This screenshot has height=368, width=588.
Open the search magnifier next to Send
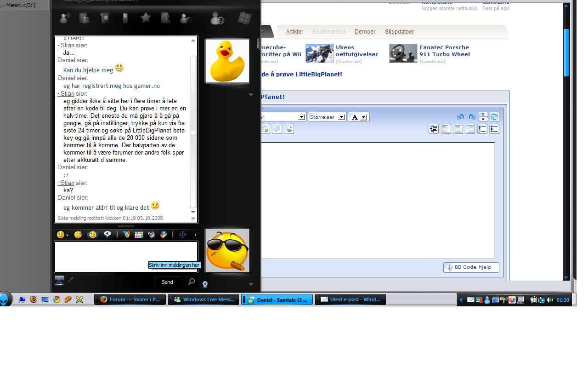(x=192, y=282)
